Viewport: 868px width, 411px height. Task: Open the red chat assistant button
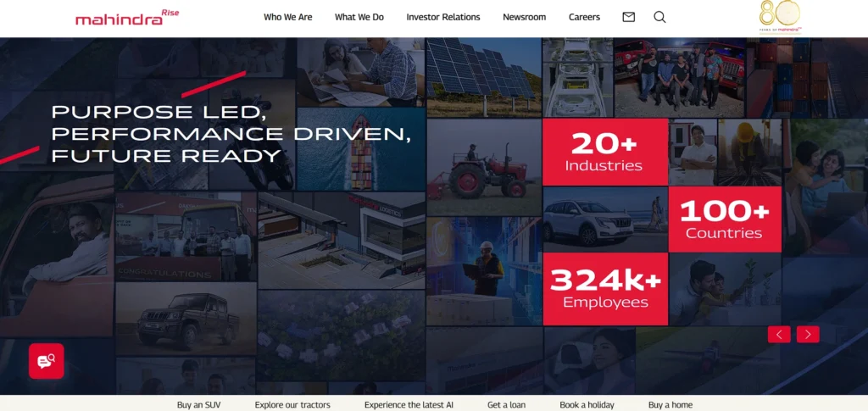47,361
